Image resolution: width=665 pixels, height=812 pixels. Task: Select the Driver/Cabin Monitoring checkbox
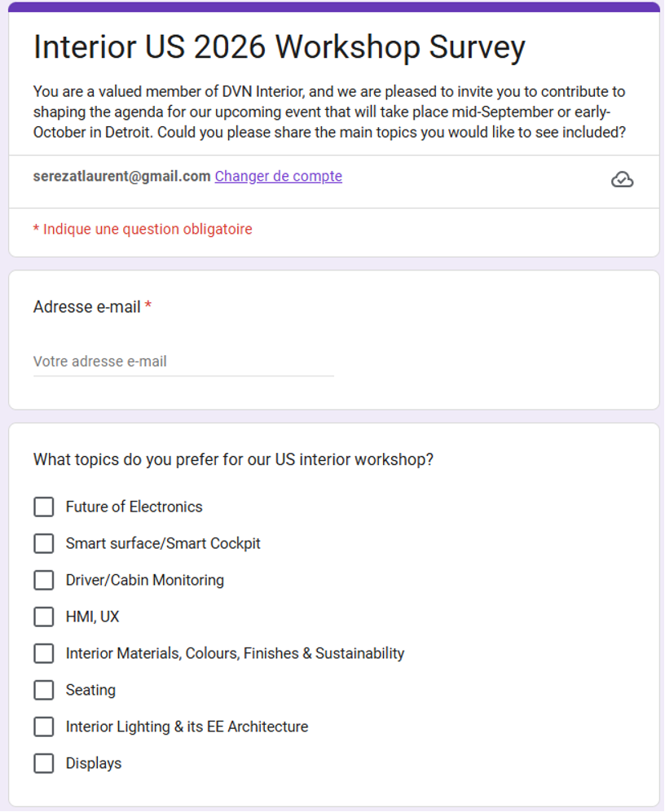click(x=44, y=581)
